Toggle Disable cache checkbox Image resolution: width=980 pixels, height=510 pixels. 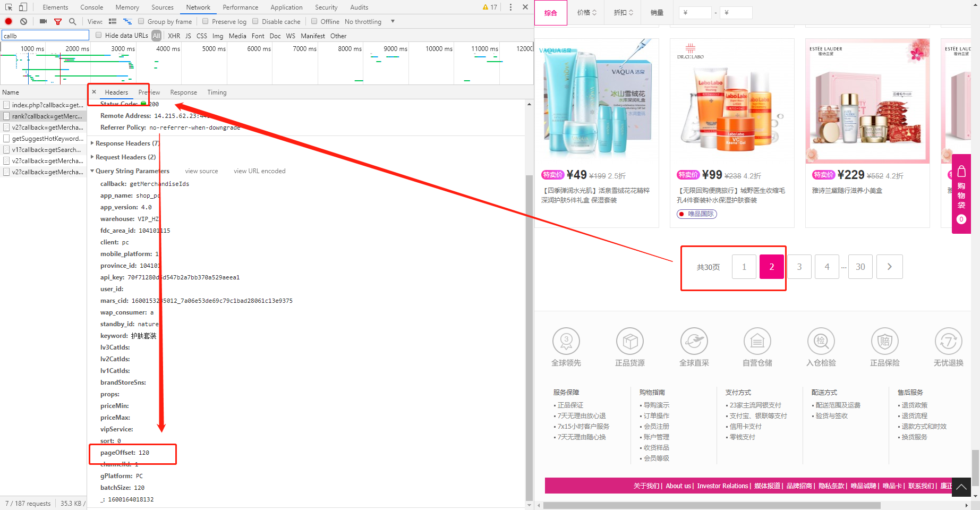[x=255, y=21]
